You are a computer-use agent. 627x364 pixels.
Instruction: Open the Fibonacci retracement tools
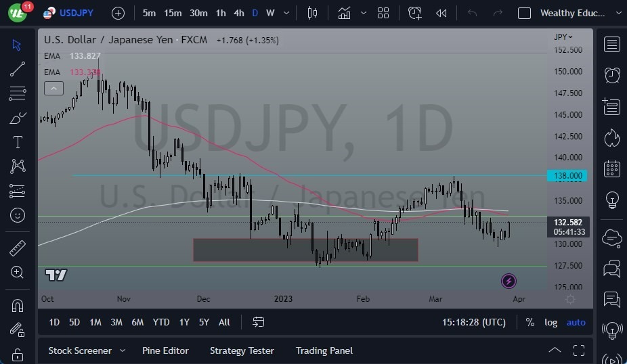pyautogui.click(x=17, y=93)
